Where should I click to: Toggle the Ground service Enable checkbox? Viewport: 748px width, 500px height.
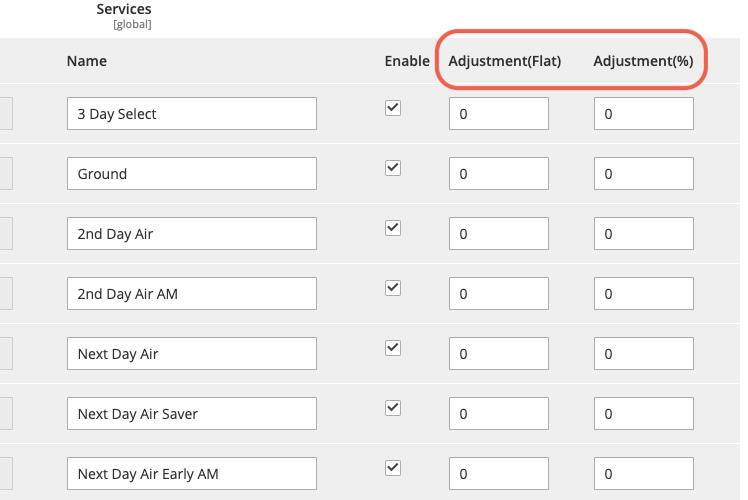pos(393,168)
